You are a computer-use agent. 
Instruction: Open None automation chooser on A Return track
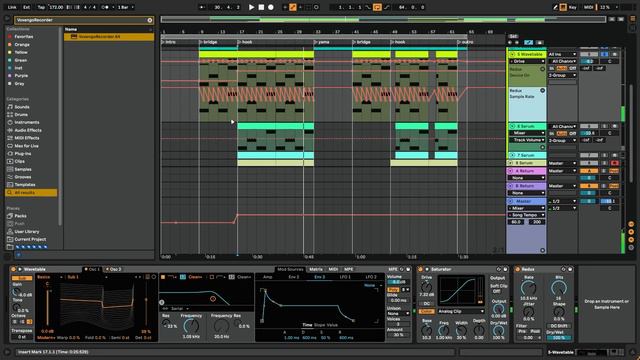tap(527, 178)
